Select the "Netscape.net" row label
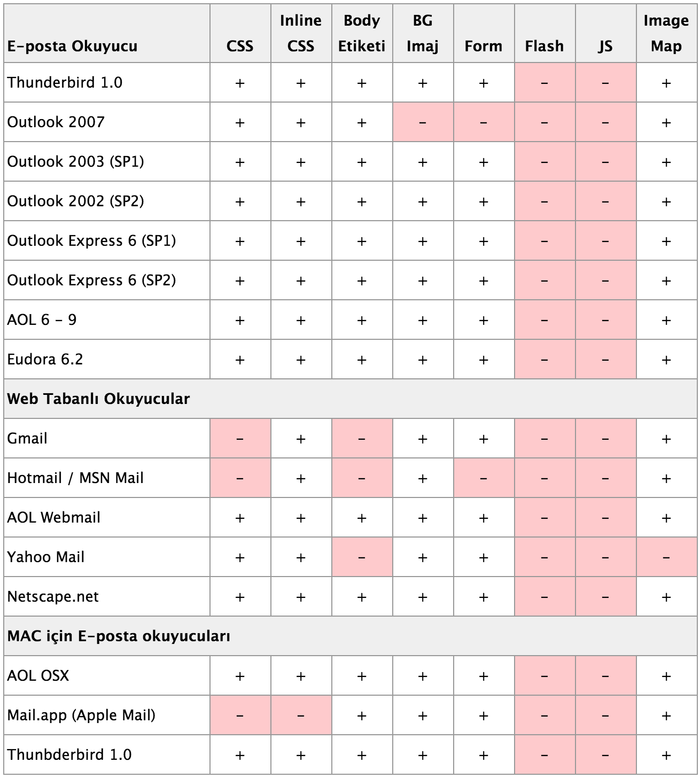 point(53,596)
